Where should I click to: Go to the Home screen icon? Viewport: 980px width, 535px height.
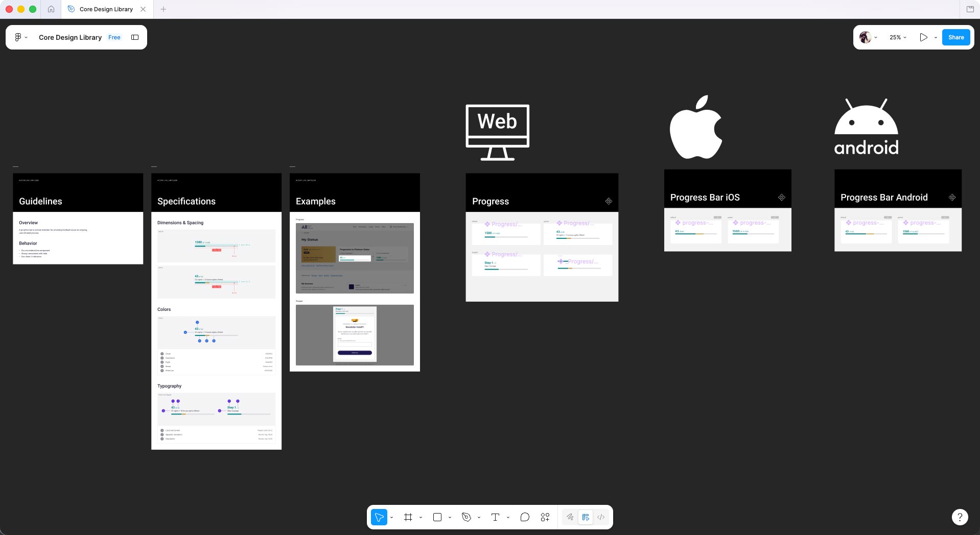(51, 9)
